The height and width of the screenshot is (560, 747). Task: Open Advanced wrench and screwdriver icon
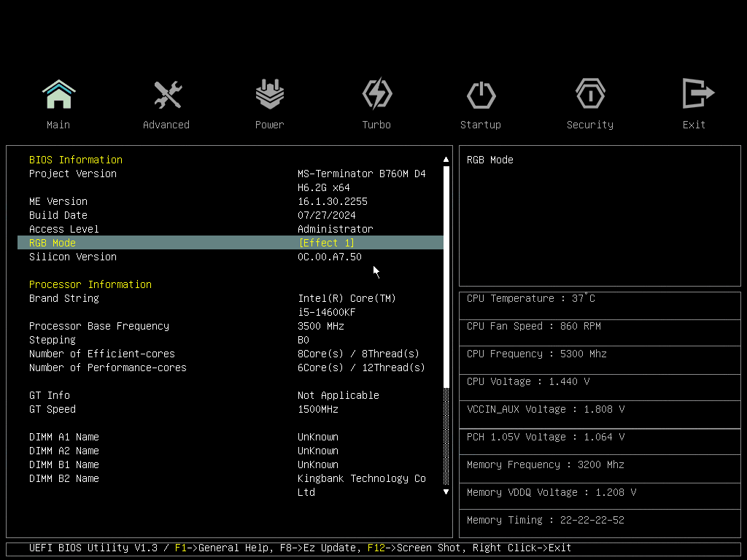point(166,94)
